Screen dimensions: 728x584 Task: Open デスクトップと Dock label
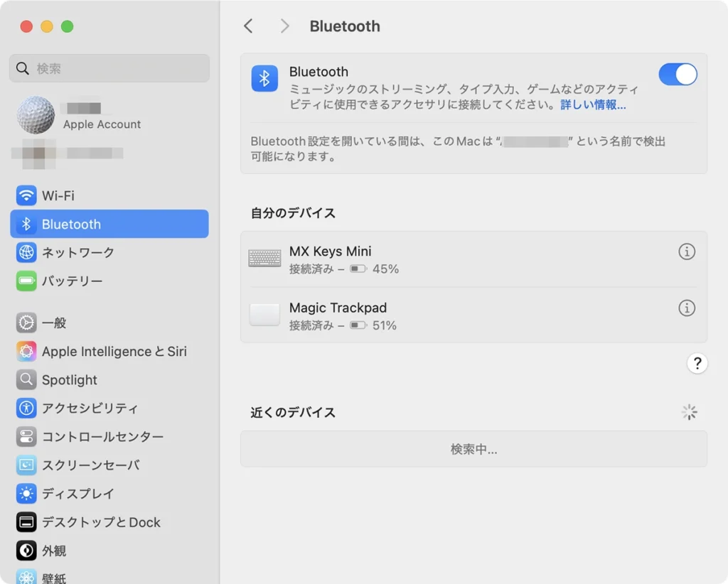[x=101, y=522]
